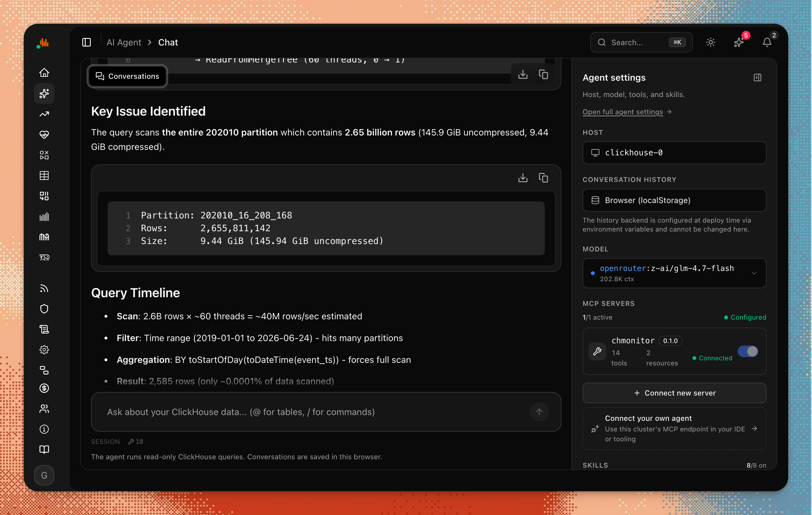Click the widgets-with-arrow icon in sidebar
812x515 pixels.
[x=44, y=196]
